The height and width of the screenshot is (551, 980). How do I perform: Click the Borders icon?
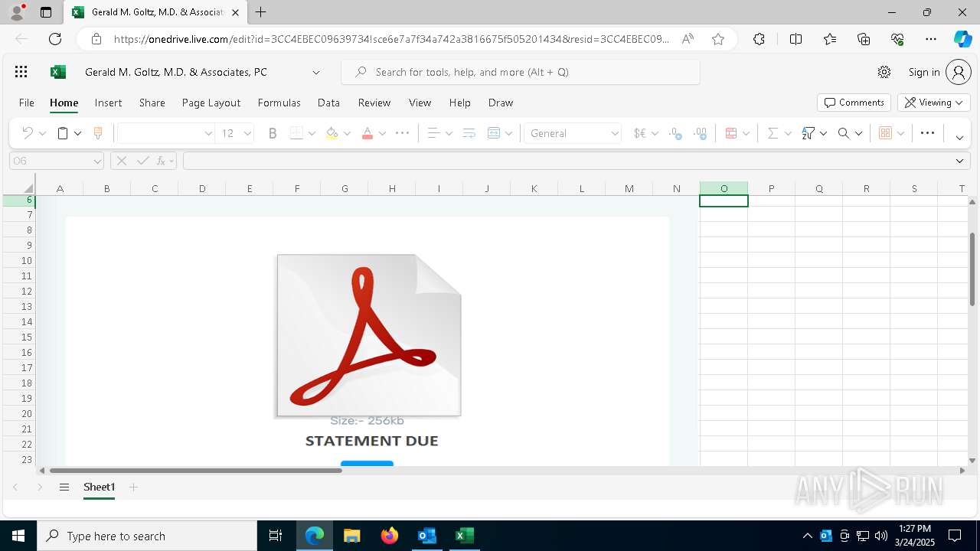coord(297,133)
